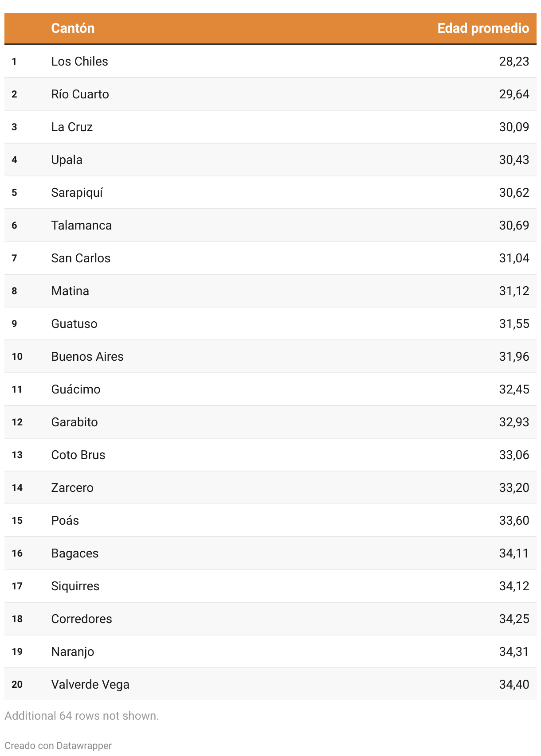Screen dimensions: 541x756
Task: Click the Coto Brus canton cell
Action: [78, 455]
